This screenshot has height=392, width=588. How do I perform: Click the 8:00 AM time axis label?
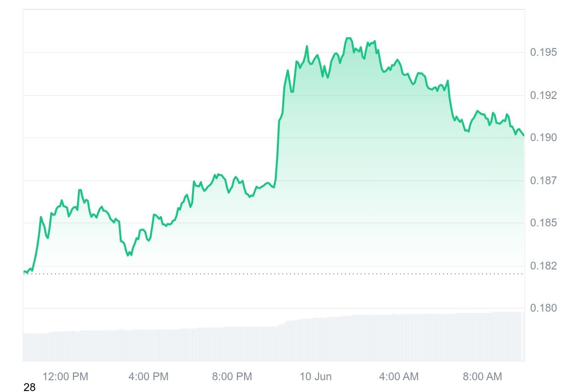click(x=482, y=376)
